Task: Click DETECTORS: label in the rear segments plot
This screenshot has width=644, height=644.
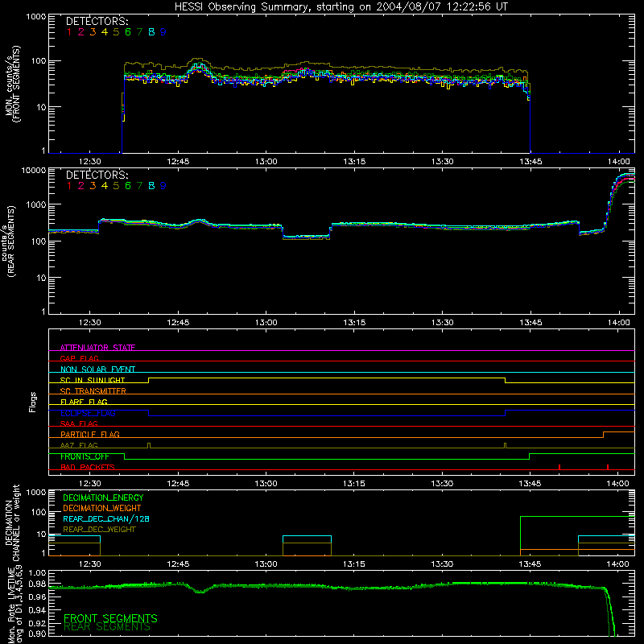Action: coord(97,175)
